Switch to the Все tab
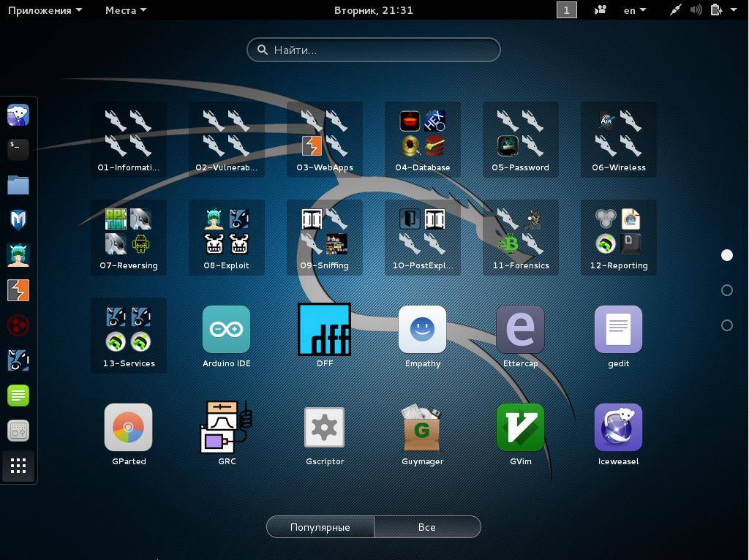The image size is (749, 560). (x=427, y=527)
